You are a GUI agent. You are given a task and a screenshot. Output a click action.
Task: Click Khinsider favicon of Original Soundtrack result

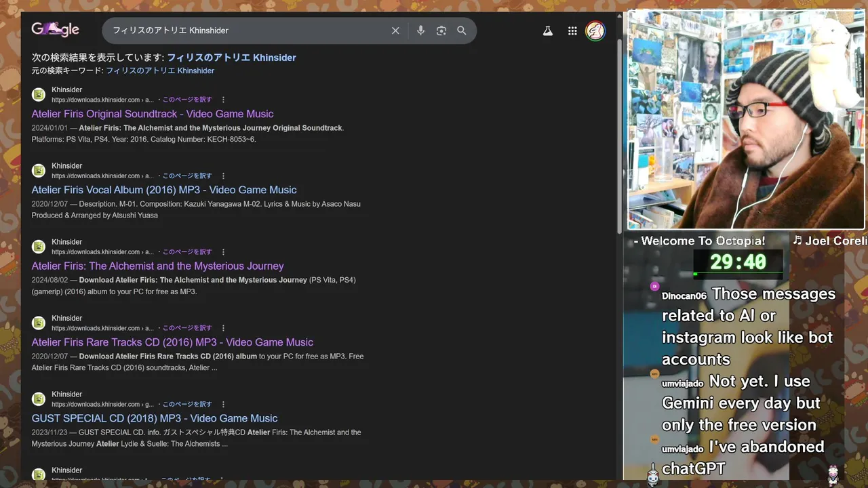[x=39, y=94]
